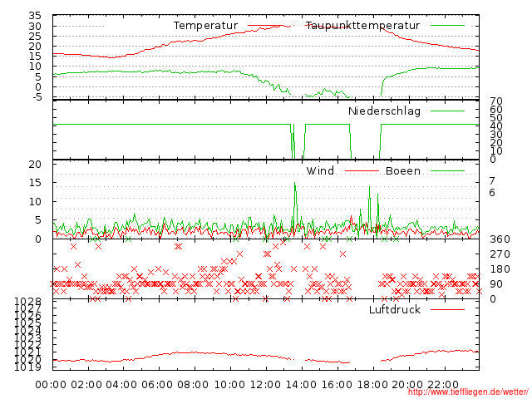Click the Boeen legend label
The width and height of the screenshot is (532, 399).
(403, 170)
